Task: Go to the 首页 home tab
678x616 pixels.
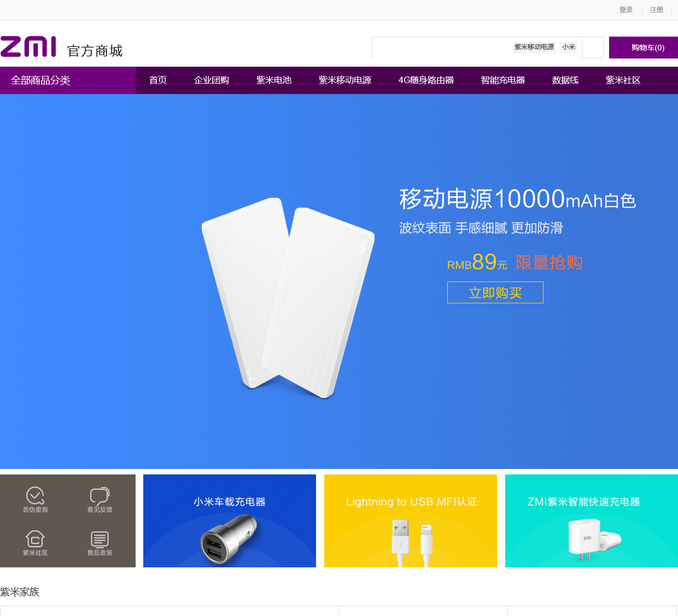Action: (158, 80)
